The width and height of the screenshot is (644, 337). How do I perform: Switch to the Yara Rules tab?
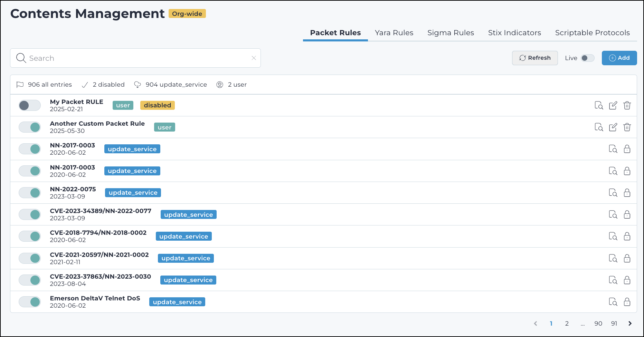point(394,33)
